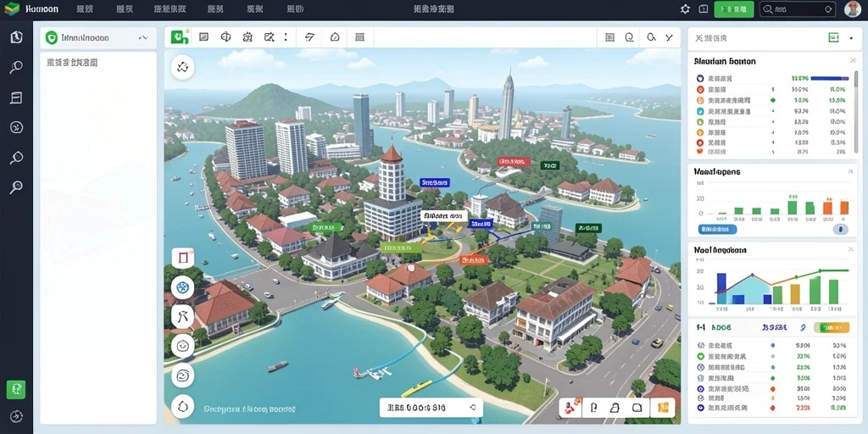This screenshot has height=434, width=868.
Task: Click the Y-shaped filter icon in map toolbar
Action: (x=670, y=37)
